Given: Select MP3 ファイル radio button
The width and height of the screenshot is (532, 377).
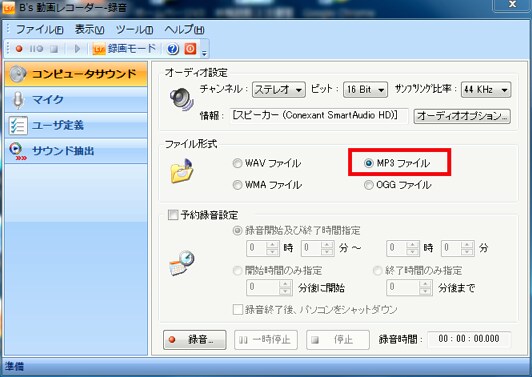Looking at the screenshot, I should pos(368,164).
